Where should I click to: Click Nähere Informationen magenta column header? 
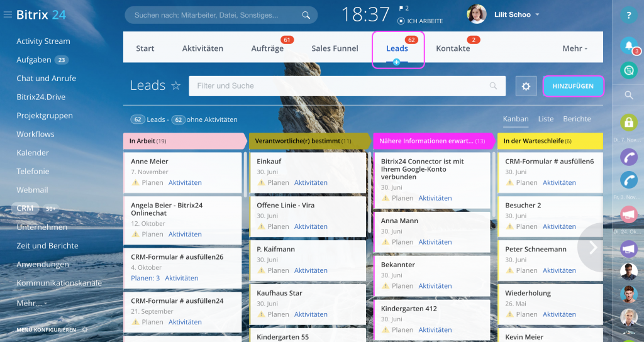[434, 141]
